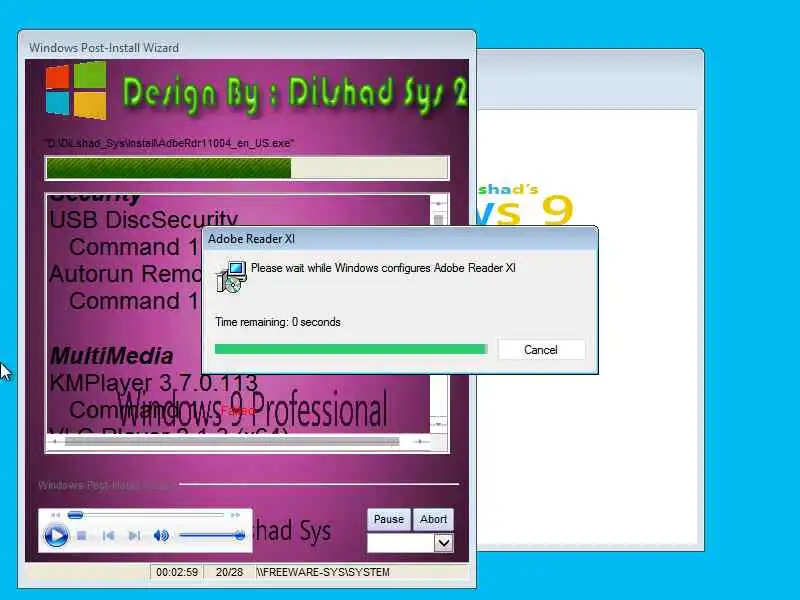800x600 pixels.
Task: Click the Adobe Reader XI green progress bar
Action: 351,349
